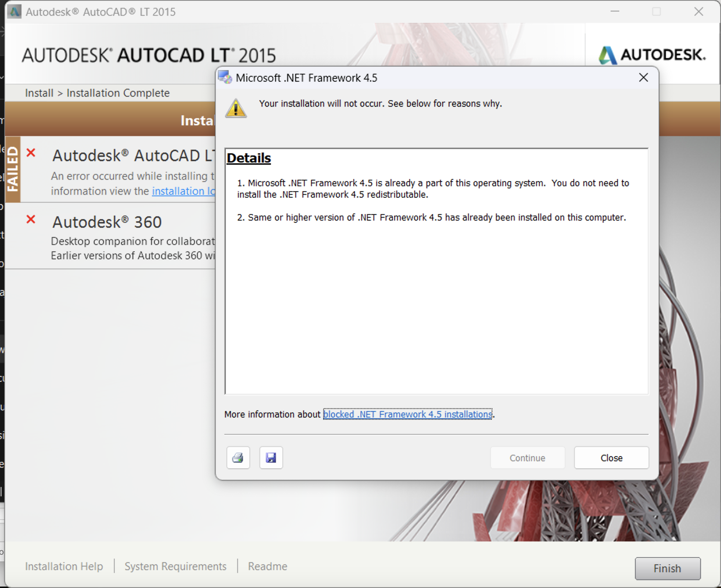The image size is (721, 588).
Task: Open the blocked .NET Framework 4.5 installations link
Action: [408, 414]
